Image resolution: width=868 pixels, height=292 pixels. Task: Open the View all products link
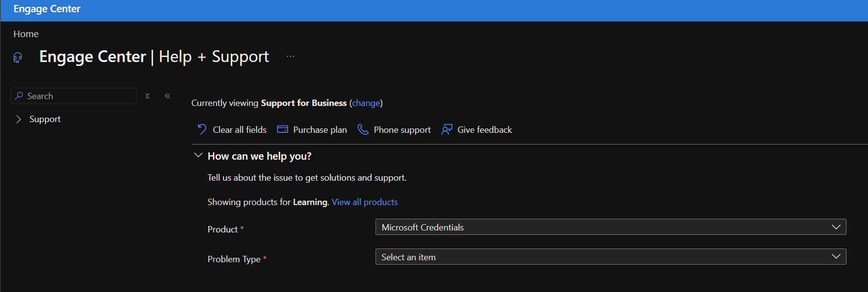click(x=365, y=202)
